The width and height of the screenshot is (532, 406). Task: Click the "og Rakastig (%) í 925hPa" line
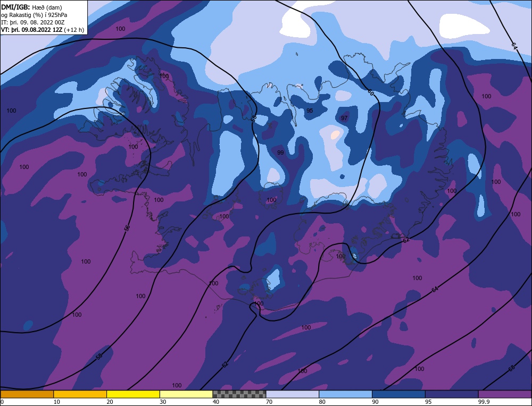[x=34, y=15]
